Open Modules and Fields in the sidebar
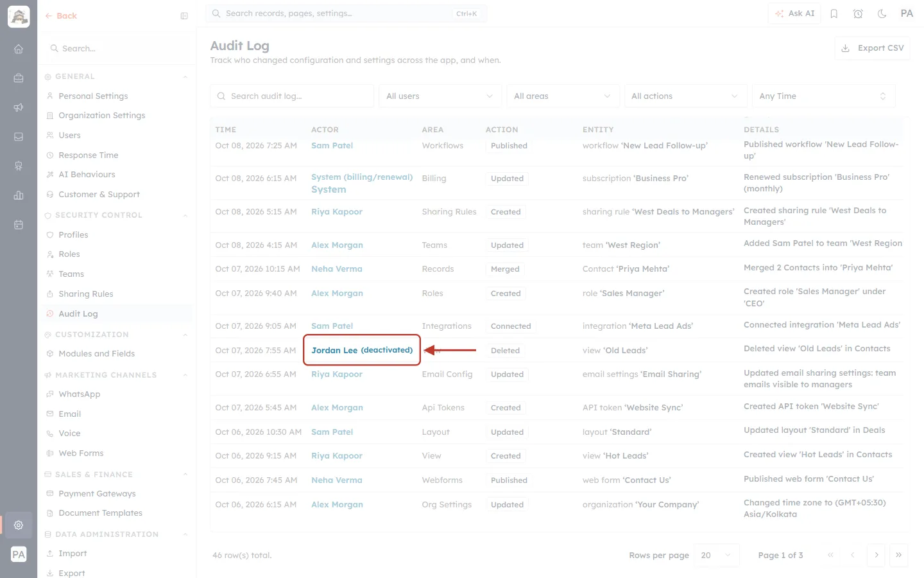Image resolution: width=924 pixels, height=578 pixels. click(x=96, y=354)
